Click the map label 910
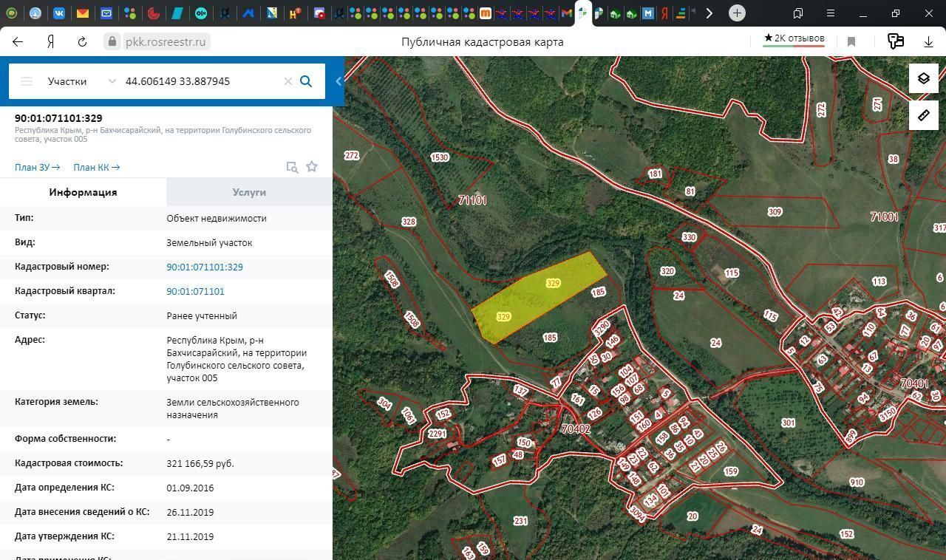Viewport: 946px width, 560px height. click(857, 482)
